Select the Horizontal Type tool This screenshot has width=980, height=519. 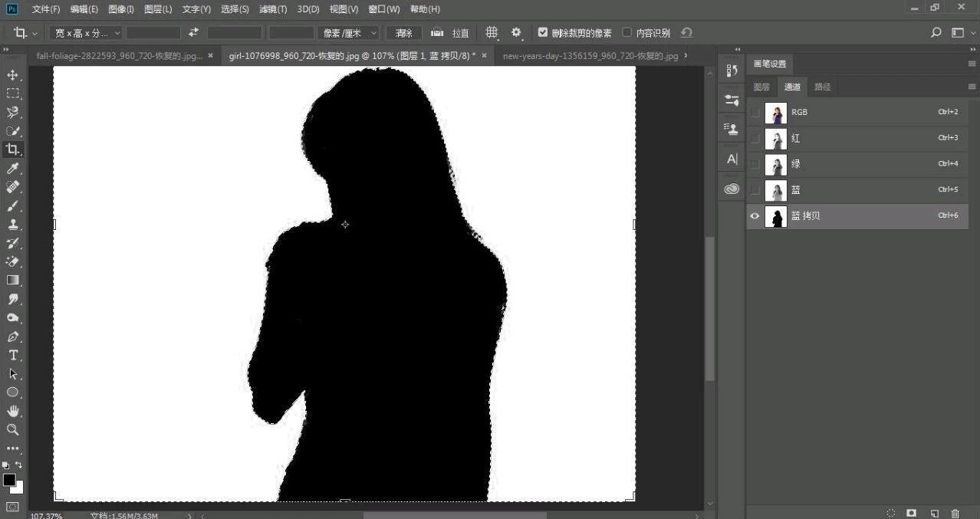(x=12, y=354)
